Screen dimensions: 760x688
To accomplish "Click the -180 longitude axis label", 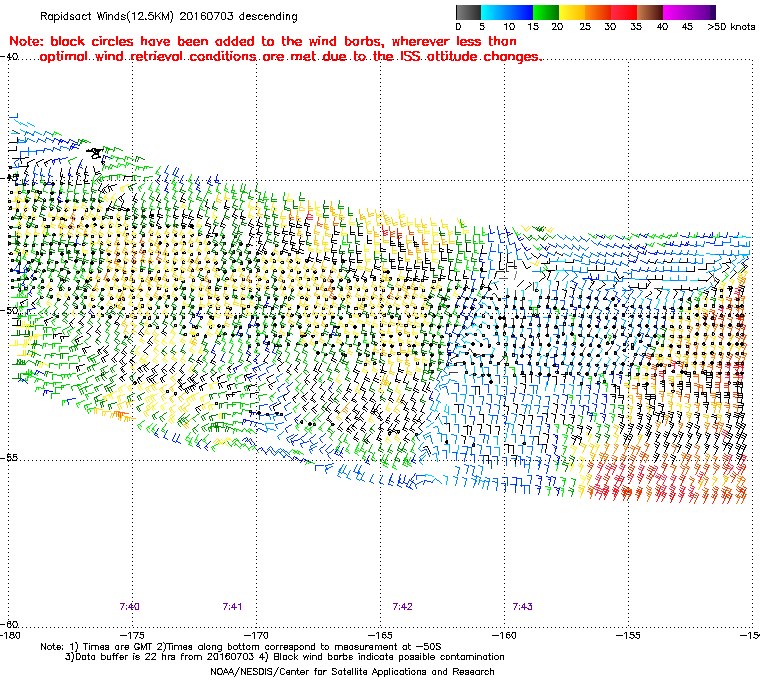I will click(11, 635).
